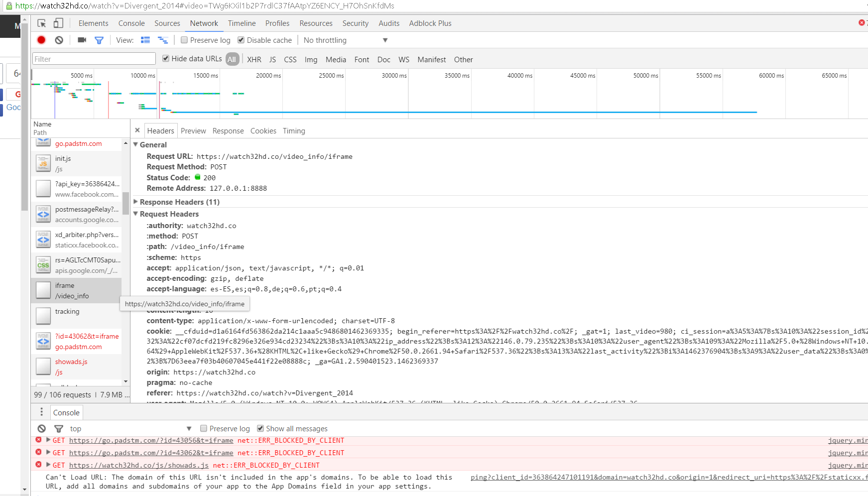Open the Timing tab of the request

point(294,131)
